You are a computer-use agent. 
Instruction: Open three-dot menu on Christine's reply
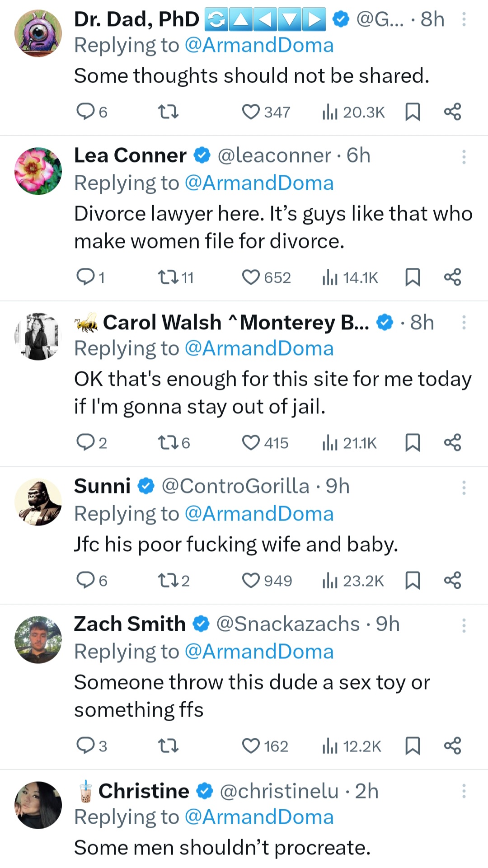(464, 791)
